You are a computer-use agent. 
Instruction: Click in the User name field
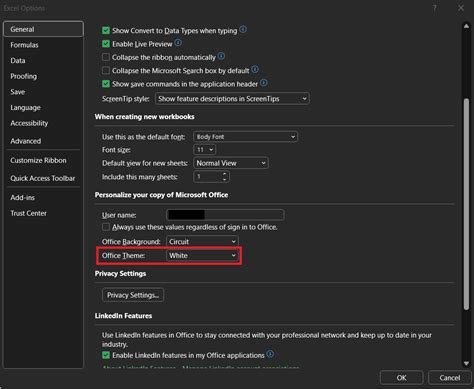coord(225,215)
